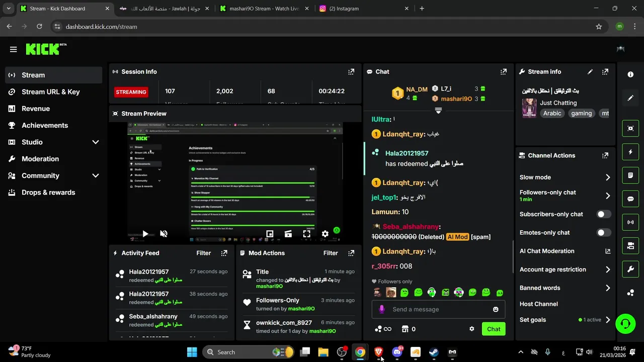This screenshot has width=644, height=362.
Task: Open Filter in Activity Feed
Action: tap(204, 253)
